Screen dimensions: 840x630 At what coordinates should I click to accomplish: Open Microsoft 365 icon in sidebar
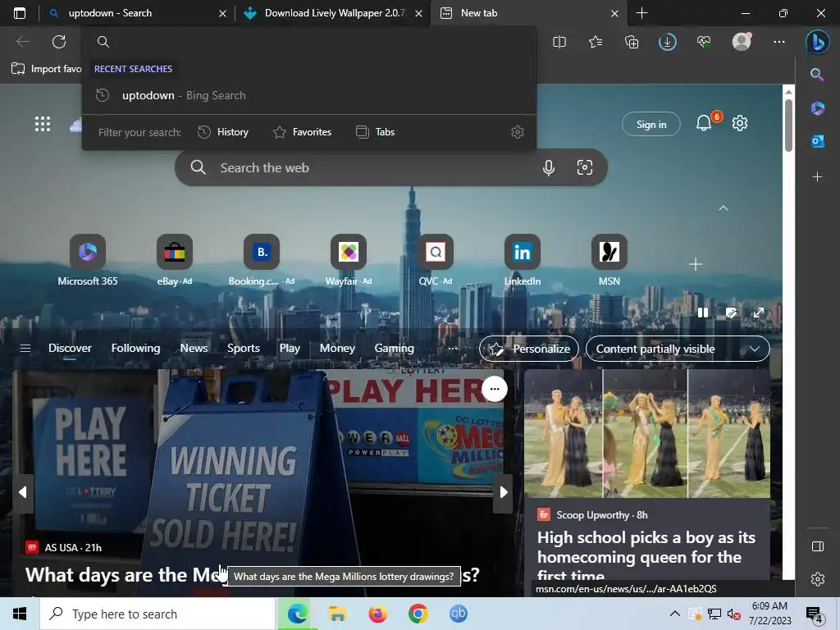(x=818, y=108)
